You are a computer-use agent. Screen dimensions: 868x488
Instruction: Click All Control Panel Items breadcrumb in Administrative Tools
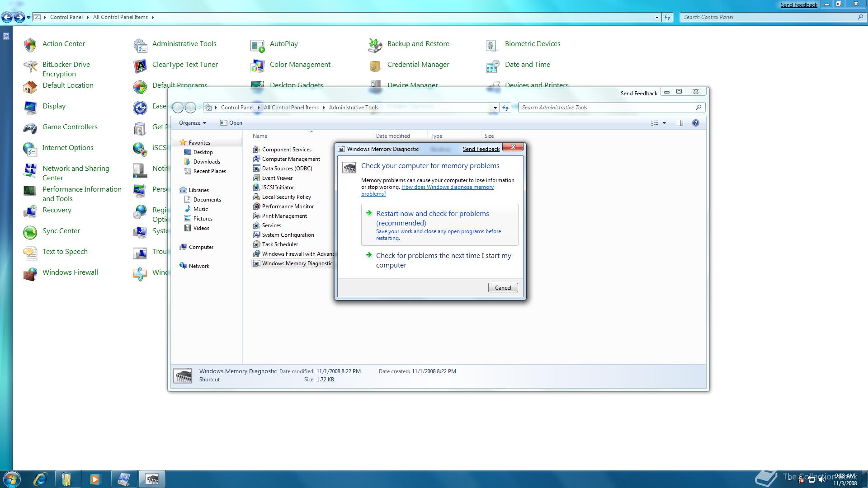291,108
